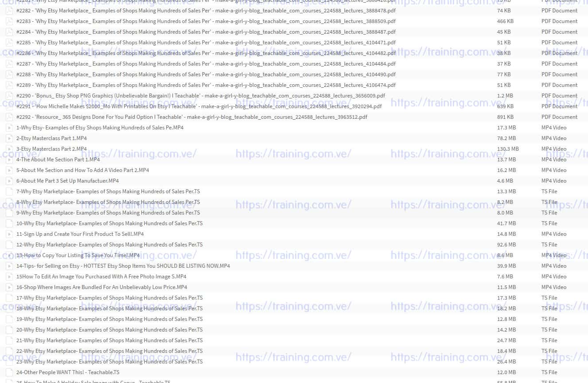Click the '92.6 MB' size value
The image size is (588, 383).
coord(506,245)
